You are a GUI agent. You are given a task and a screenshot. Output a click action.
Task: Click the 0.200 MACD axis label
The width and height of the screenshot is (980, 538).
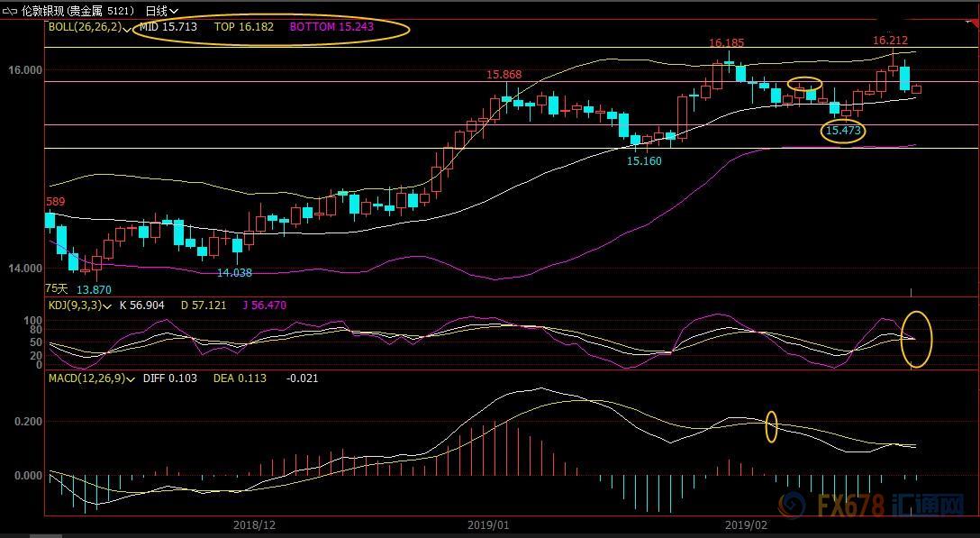[28, 422]
